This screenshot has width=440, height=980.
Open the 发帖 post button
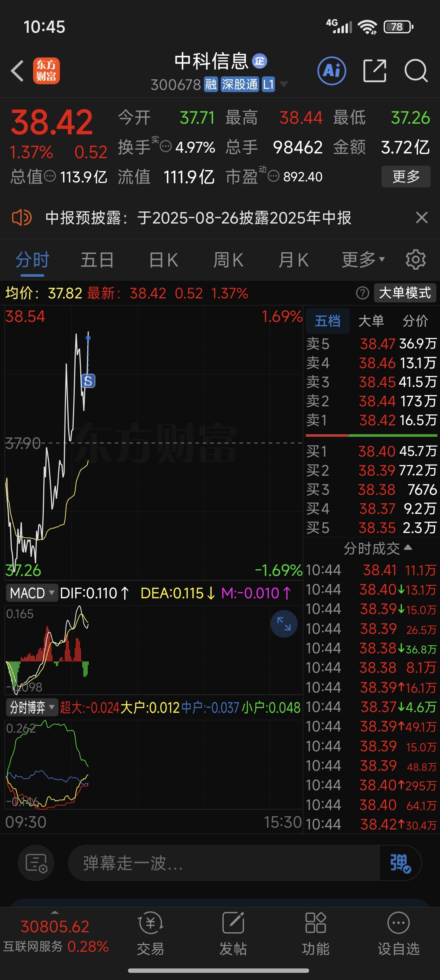point(233,934)
